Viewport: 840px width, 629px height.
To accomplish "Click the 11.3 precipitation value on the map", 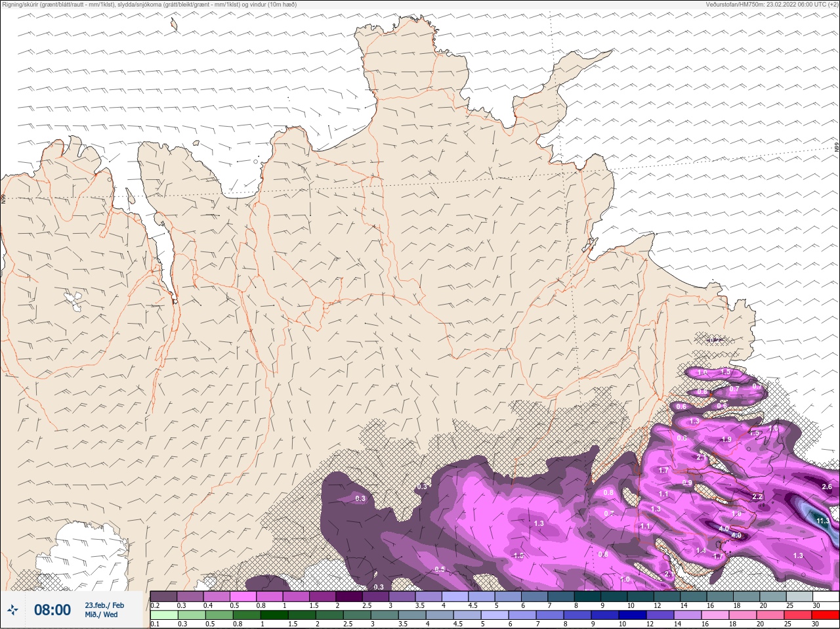I will click(x=822, y=521).
